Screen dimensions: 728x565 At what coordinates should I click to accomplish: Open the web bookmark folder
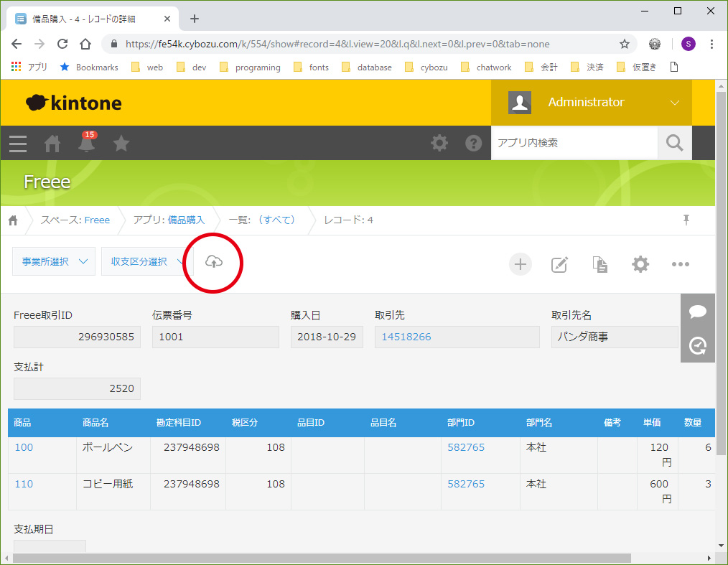coord(147,67)
